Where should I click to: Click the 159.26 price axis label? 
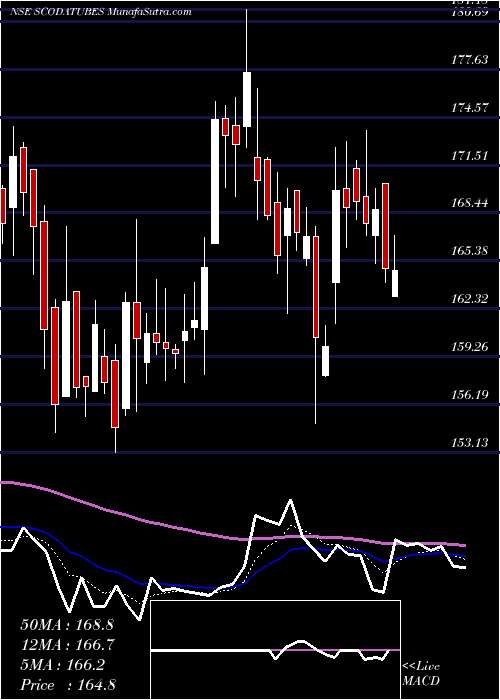471,346
